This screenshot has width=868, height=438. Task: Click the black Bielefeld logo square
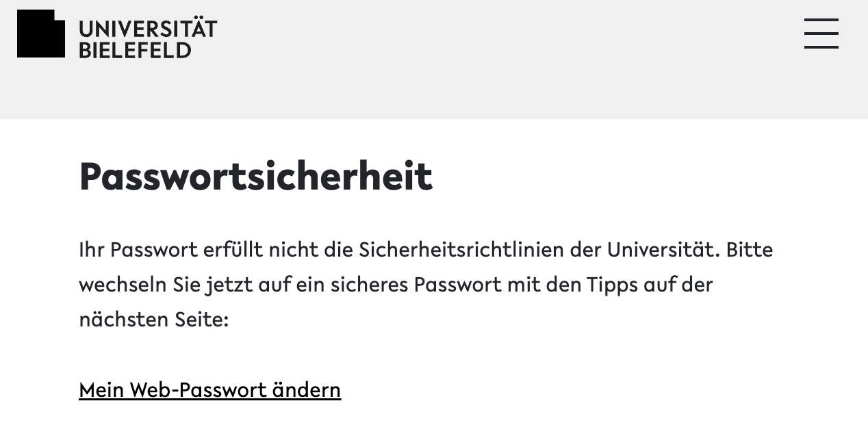click(40, 34)
